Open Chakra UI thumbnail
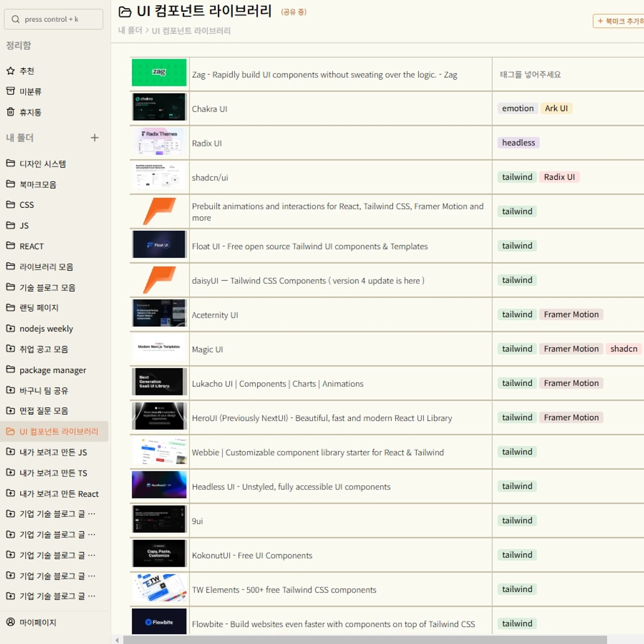Image resolution: width=644 pixels, height=644 pixels. click(159, 107)
